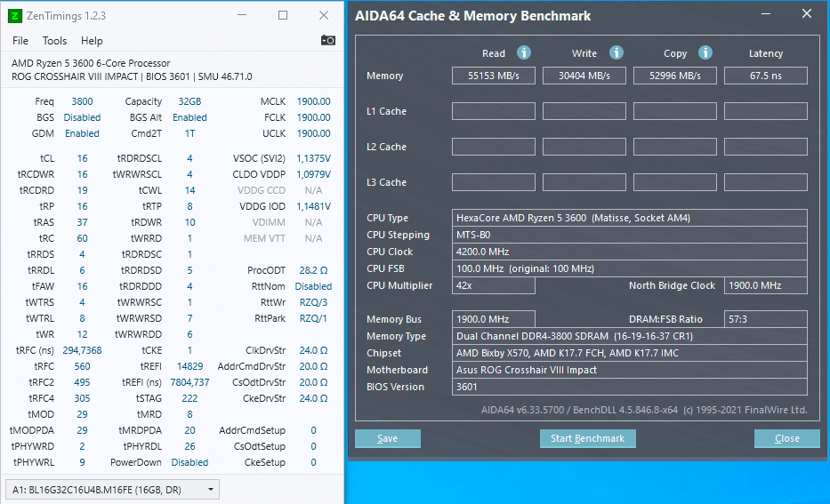Click the L3 Cache Latency empty field
This screenshot has height=504, width=830.
765,182
